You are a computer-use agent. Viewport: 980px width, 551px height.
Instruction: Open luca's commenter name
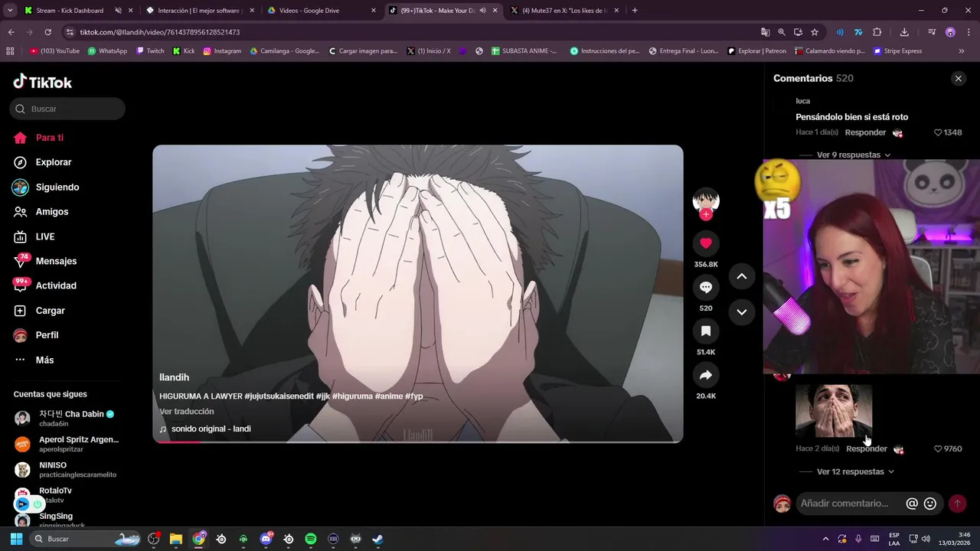[x=802, y=101]
